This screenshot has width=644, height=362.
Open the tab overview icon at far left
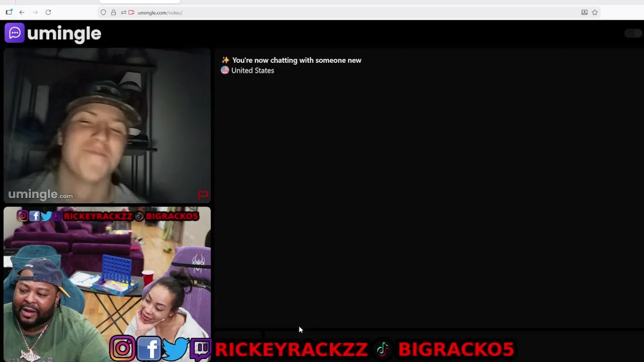coord(9,12)
